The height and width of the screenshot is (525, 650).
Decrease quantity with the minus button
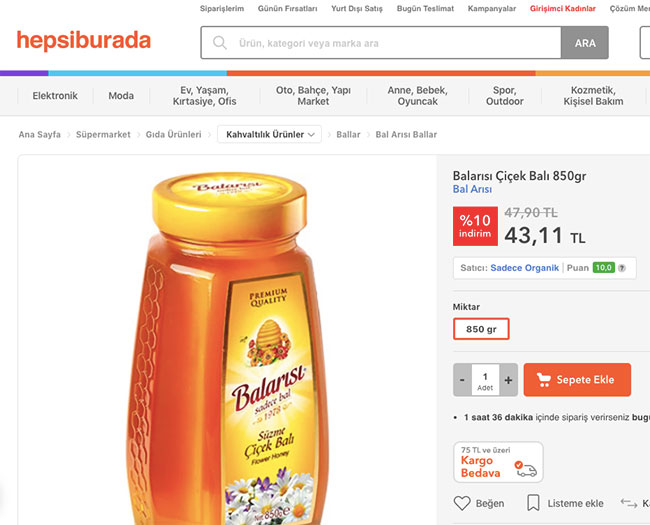coord(462,380)
